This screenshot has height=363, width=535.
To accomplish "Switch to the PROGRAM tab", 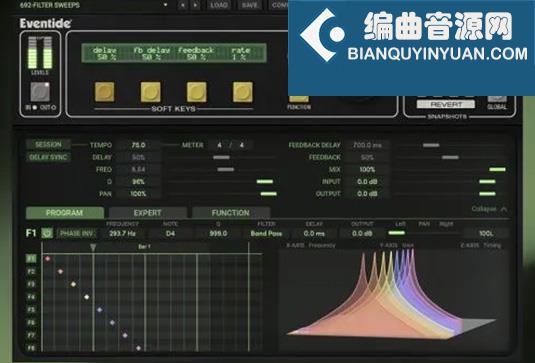I will (65, 213).
